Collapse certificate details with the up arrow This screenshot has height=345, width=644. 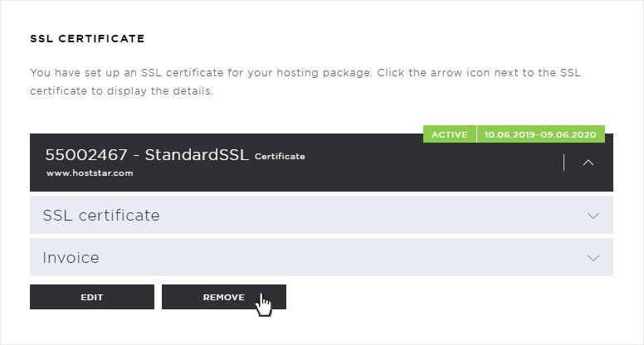(x=588, y=163)
